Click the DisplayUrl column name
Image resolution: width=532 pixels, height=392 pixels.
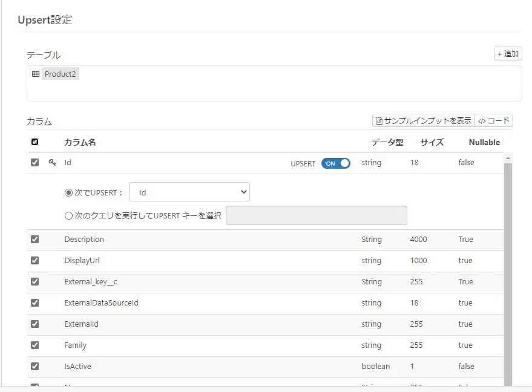(x=82, y=261)
